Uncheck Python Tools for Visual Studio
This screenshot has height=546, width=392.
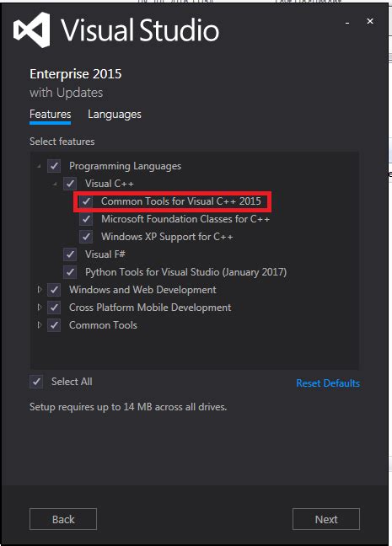click(x=70, y=272)
